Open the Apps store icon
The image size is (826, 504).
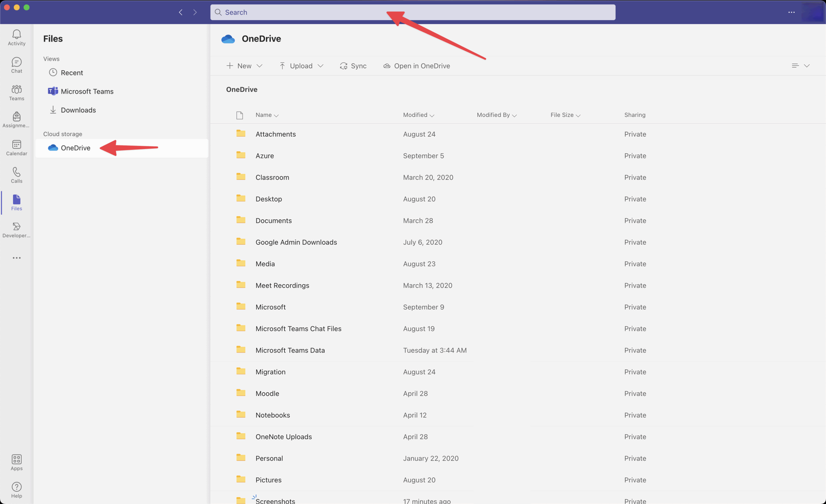pos(16,462)
